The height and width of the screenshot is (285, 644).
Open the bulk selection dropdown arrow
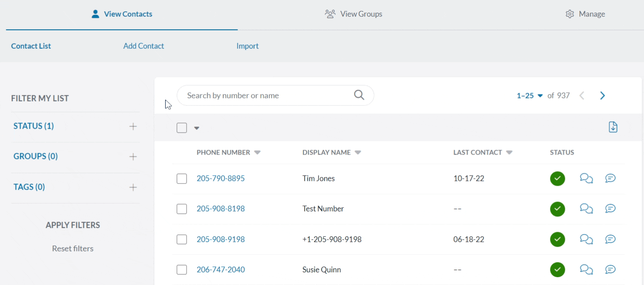click(196, 128)
